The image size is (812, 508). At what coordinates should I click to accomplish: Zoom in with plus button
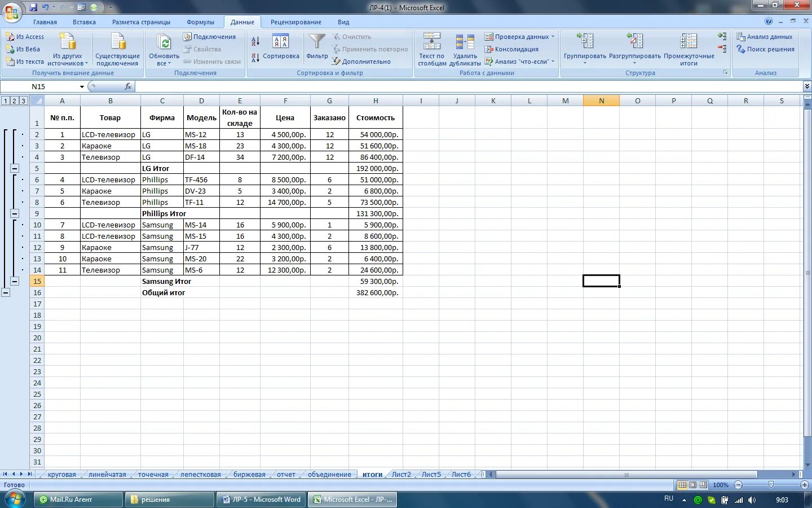click(805, 485)
